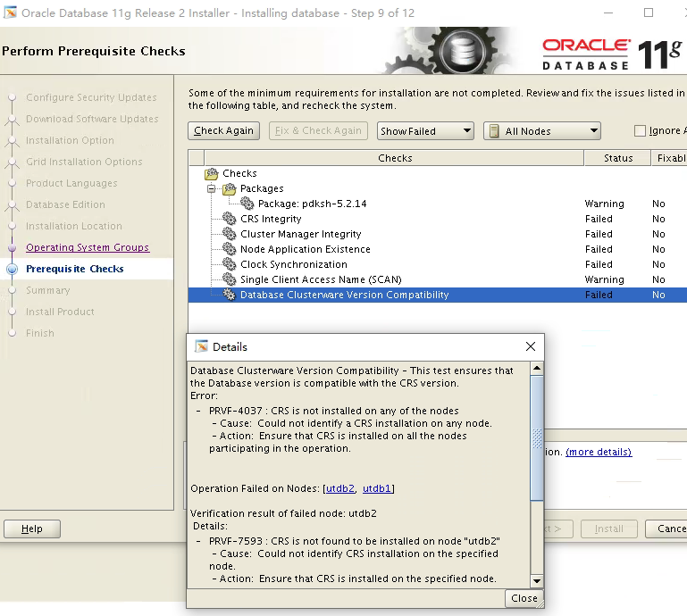Click the node icon in All Nodes dropdown
Viewport: 687px width, 616px height.
tap(494, 131)
